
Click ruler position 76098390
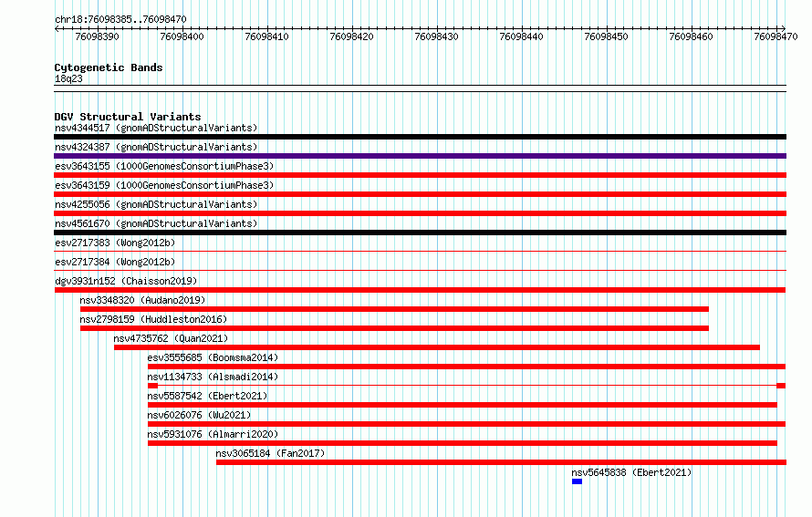(97, 36)
